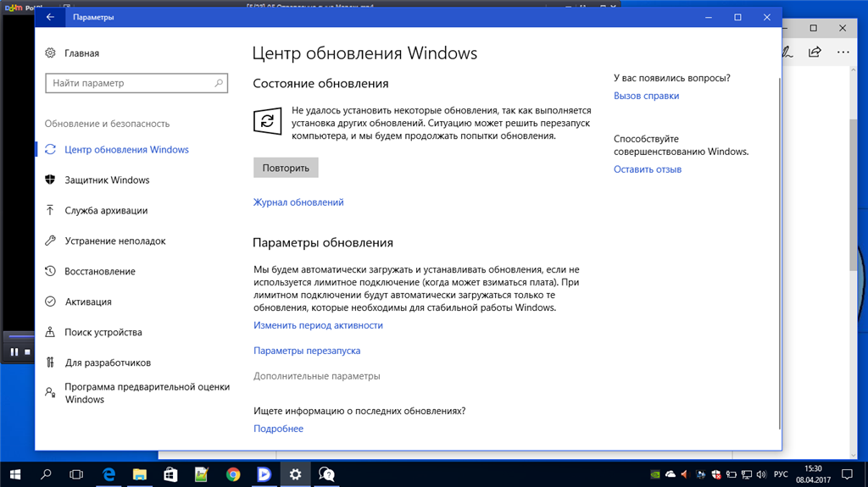Open Microsoft Store from taskbar
The width and height of the screenshot is (868, 487).
pyautogui.click(x=170, y=474)
